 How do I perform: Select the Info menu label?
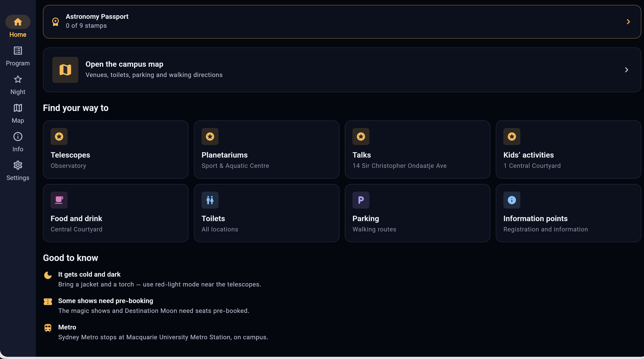(18, 149)
